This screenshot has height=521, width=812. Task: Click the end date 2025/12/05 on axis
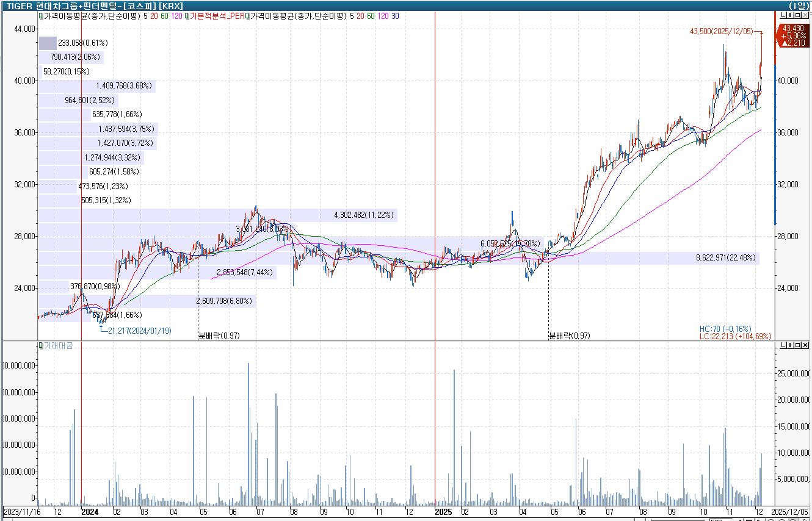coord(789,512)
